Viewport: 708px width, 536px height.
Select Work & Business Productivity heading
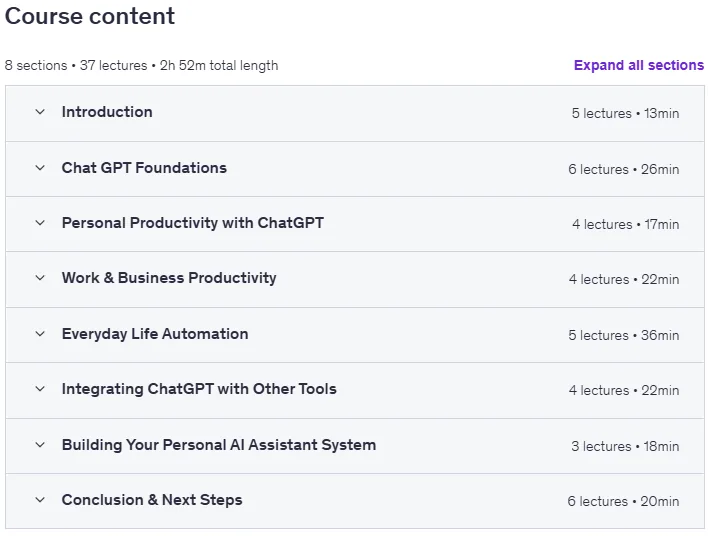click(x=169, y=278)
